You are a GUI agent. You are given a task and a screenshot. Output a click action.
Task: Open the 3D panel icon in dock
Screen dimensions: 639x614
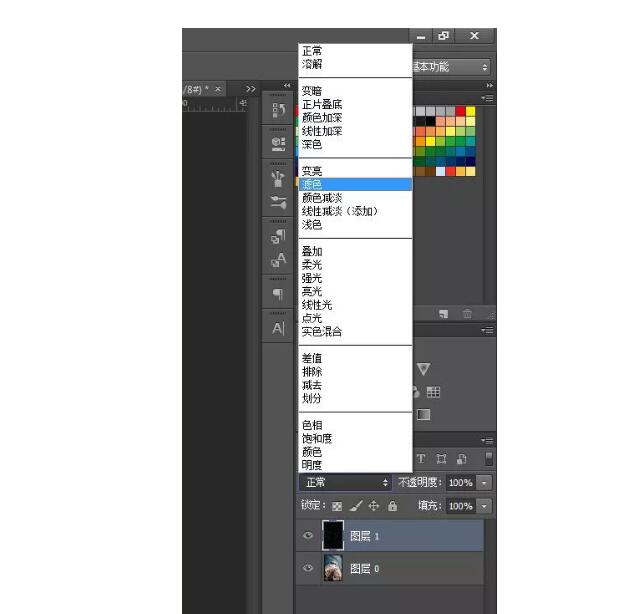point(279,143)
